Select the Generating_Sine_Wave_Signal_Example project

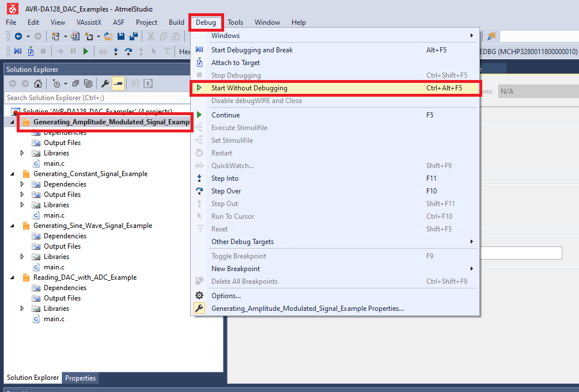click(93, 226)
